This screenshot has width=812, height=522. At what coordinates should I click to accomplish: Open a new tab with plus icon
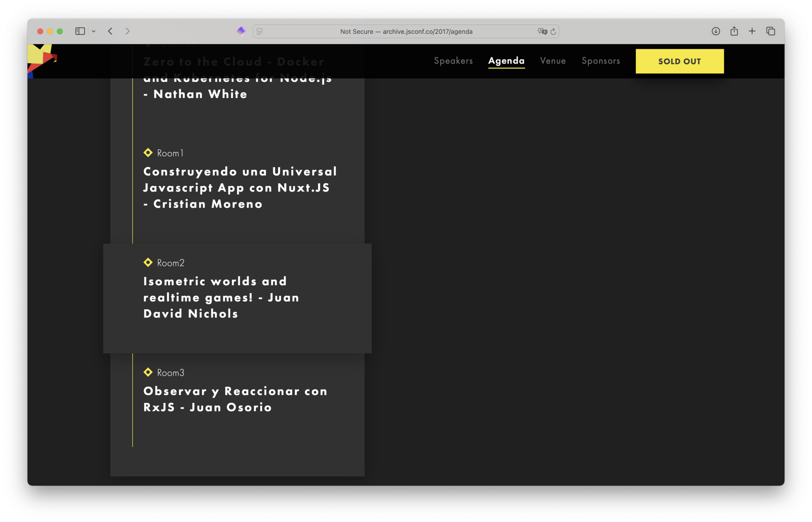coord(752,31)
